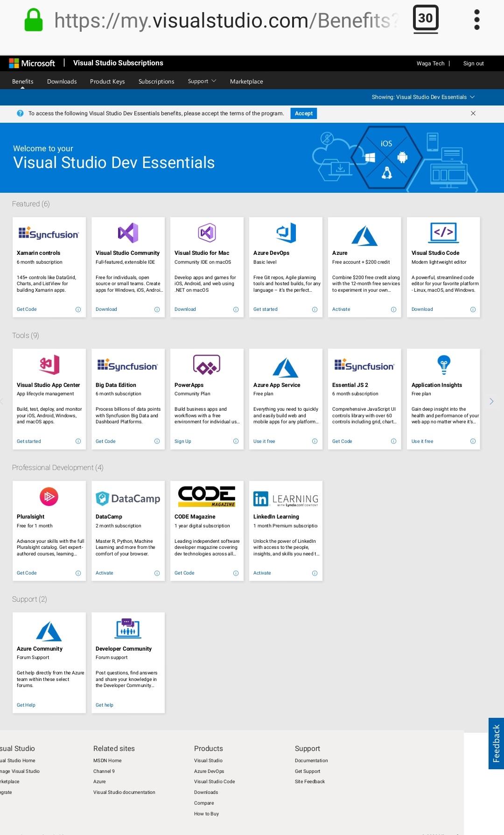The image size is (504, 835).
Task: Click the Azure App Service logo icon
Action: tap(286, 367)
